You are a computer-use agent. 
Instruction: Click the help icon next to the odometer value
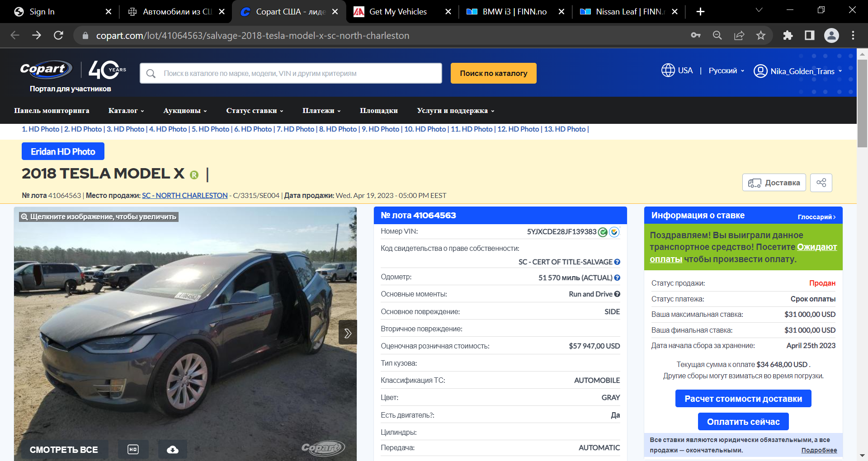617,278
